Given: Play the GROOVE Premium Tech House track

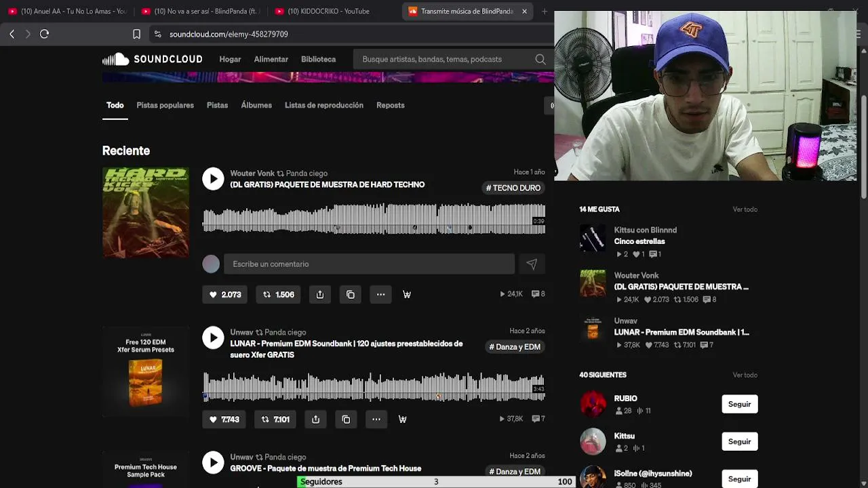Looking at the screenshot, I should click(x=213, y=462).
